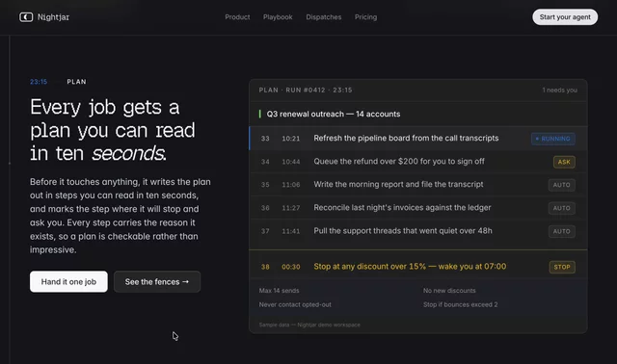The image size is (617, 364).
Task: Open the Product menu item
Action: point(237,17)
